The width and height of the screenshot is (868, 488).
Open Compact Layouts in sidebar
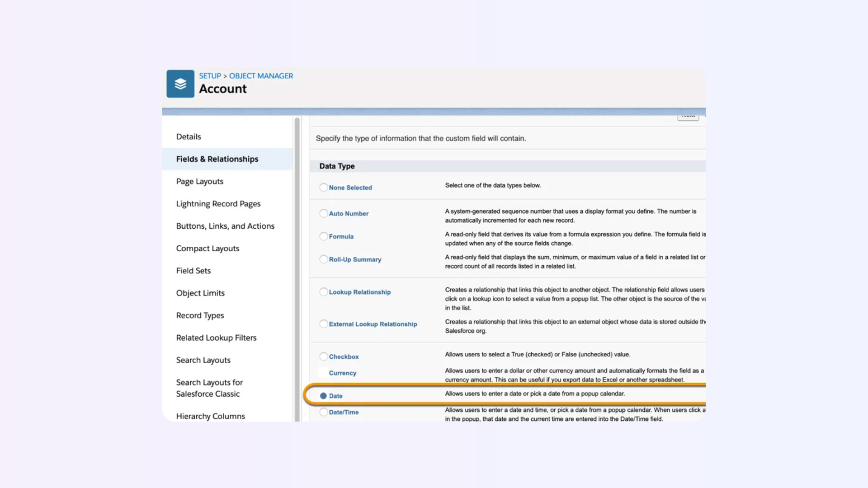click(208, 249)
